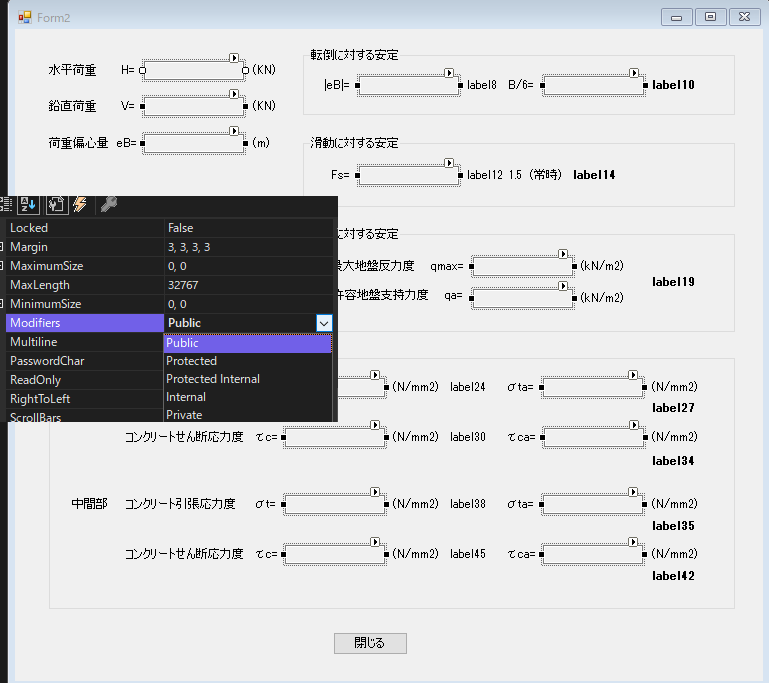Click the Properties page icon in toolbar
Screen dimensions: 769x683
[x=56, y=204]
